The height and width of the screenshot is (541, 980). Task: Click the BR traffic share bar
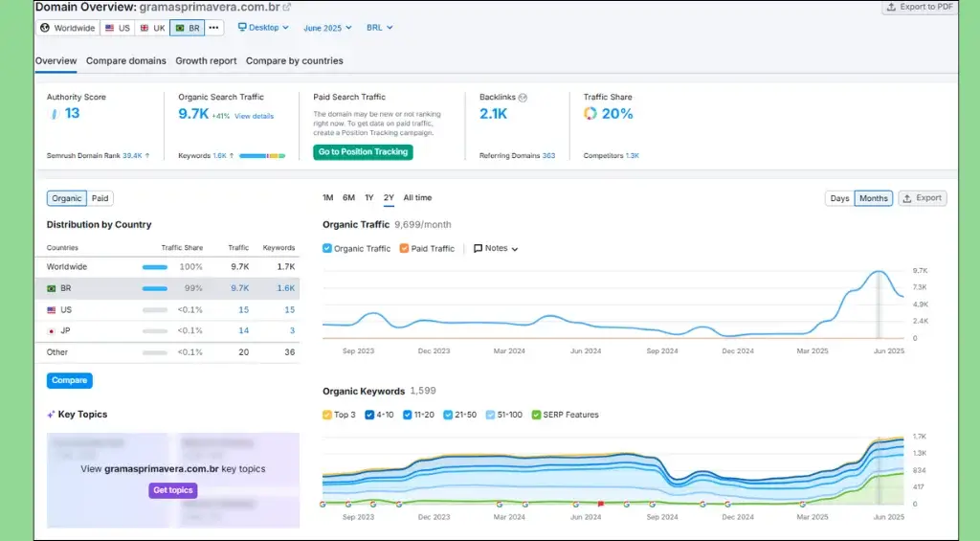pos(154,288)
